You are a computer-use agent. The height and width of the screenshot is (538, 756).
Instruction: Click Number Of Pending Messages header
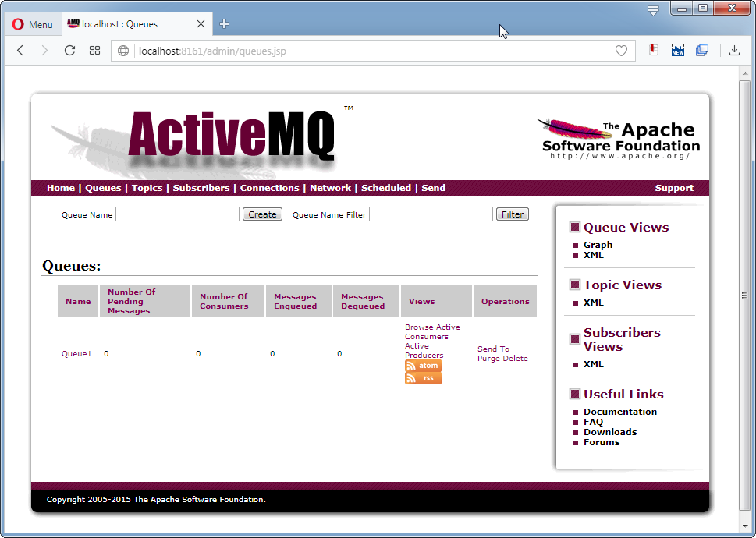pyautogui.click(x=145, y=301)
